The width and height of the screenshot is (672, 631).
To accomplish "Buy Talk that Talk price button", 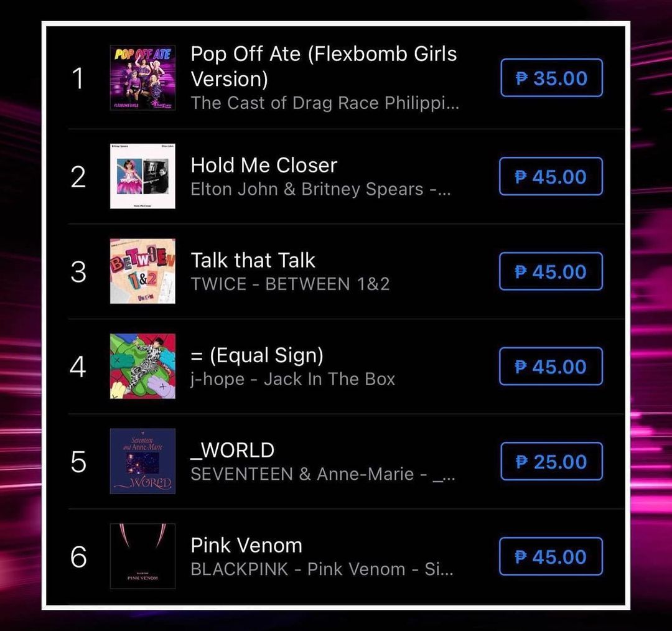I will (551, 271).
